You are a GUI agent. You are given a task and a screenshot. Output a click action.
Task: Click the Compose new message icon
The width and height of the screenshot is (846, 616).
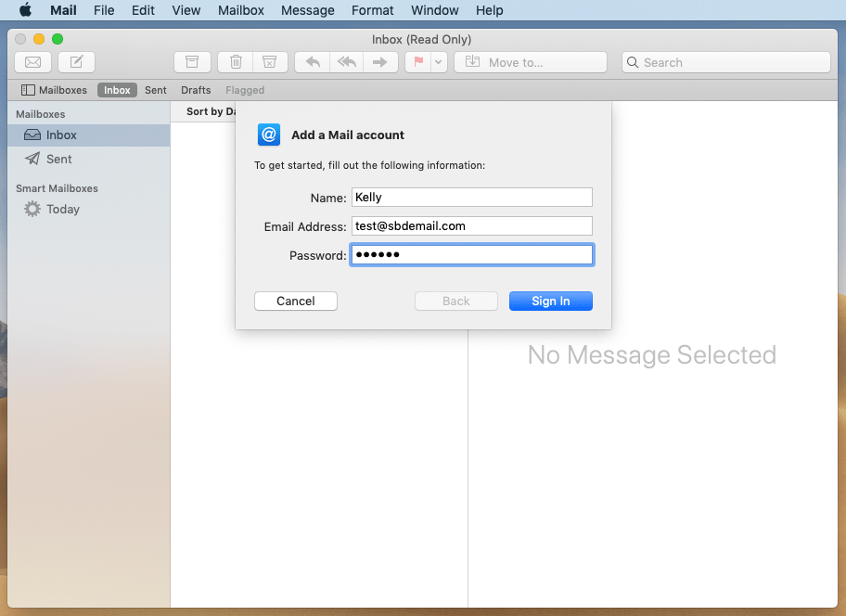point(77,62)
